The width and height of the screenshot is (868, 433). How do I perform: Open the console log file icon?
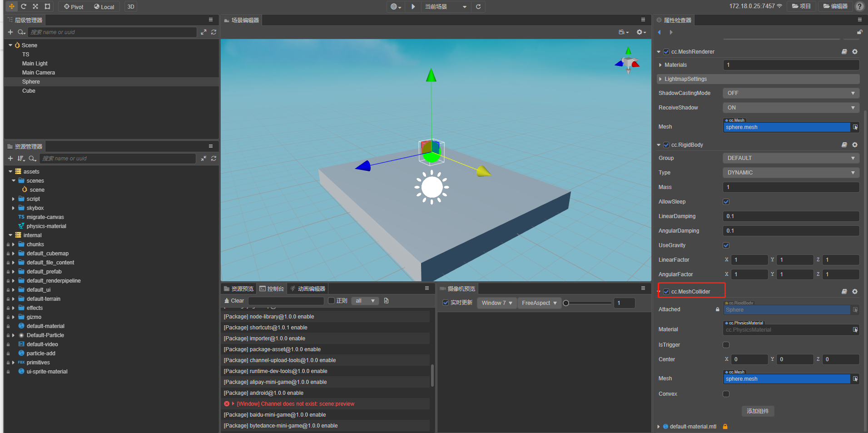[x=386, y=301]
